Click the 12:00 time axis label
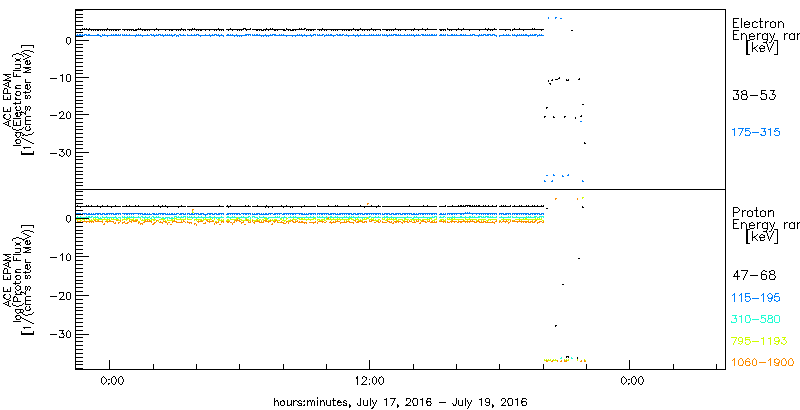This screenshot has height=410, width=800. pyautogui.click(x=369, y=380)
